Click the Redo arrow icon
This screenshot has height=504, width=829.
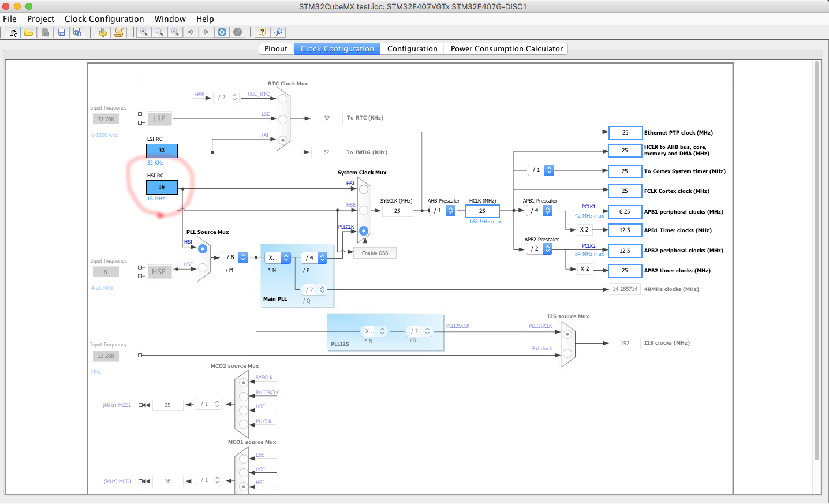pyautogui.click(x=206, y=32)
